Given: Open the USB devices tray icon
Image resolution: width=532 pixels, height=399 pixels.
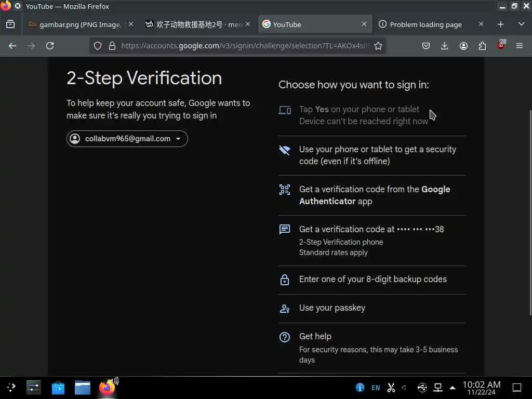Looking at the screenshot, I should (x=422, y=388).
